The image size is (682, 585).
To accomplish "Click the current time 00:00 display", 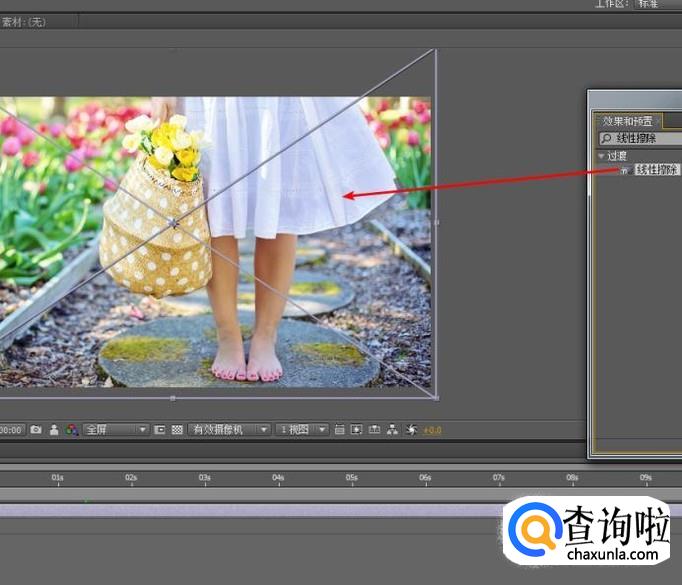I will pos(11,430).
